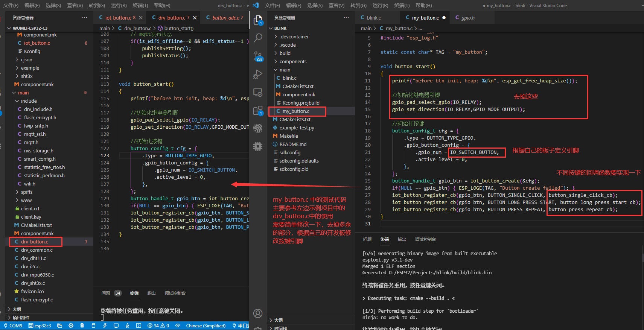Click the project folder icon in the status bar
The height and width of the screenshot is (330, 644).
(59, 325)
